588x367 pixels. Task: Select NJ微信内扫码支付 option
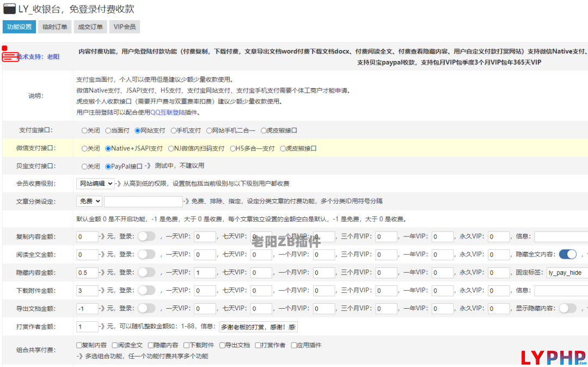click(x=171, y=149)
